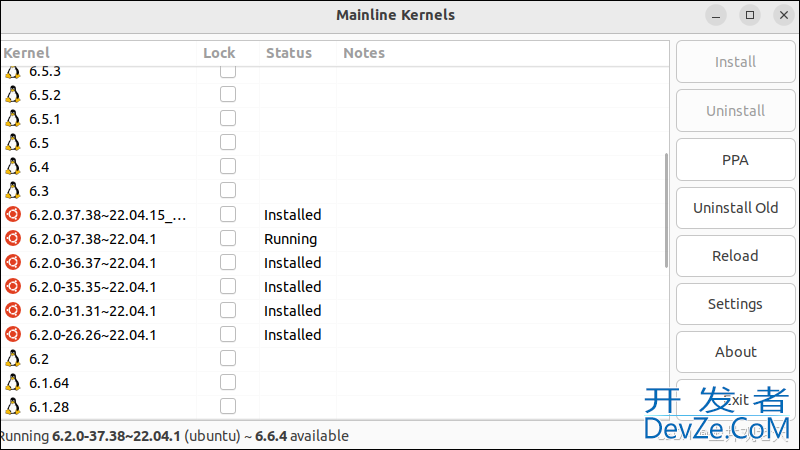800x450 pixels.
Task: Check lock box for 6.2.0-26.26~22.04.1
Action: coord(228,334)
